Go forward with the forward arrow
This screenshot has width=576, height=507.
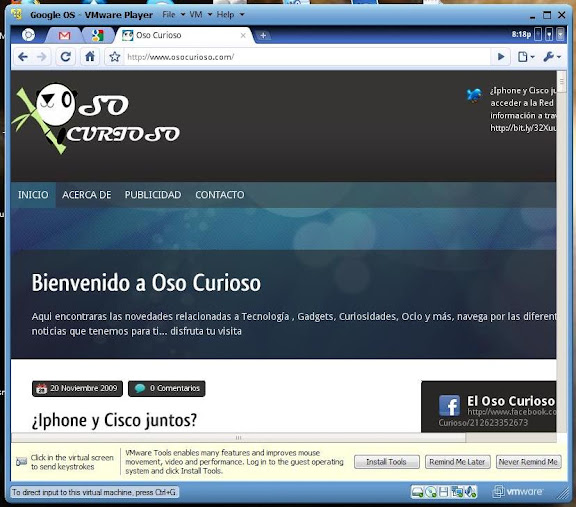(x=42, y=57)
